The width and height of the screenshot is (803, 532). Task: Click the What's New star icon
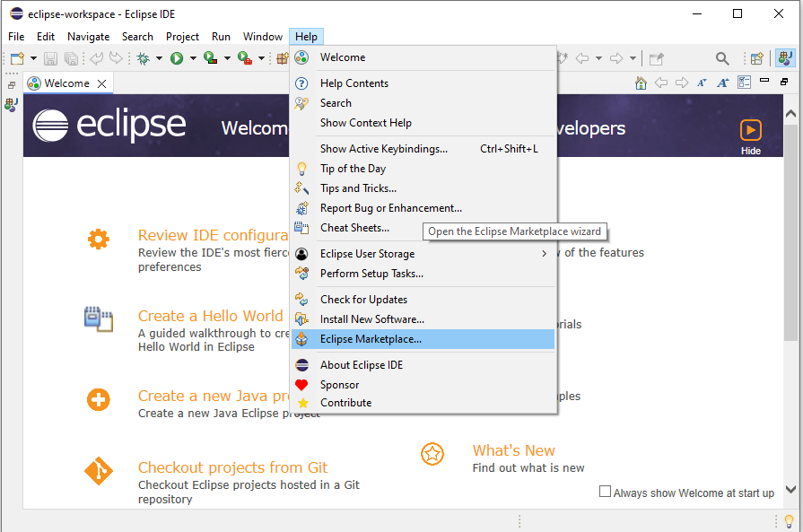tap(432, 454)
